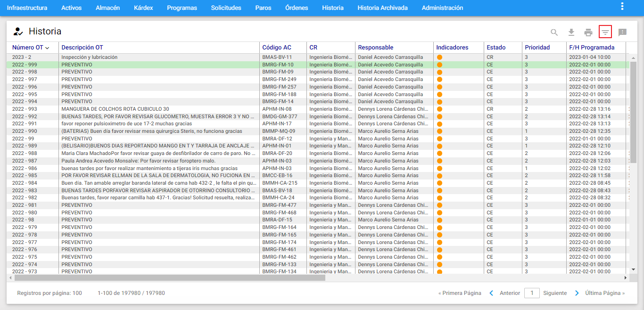The image size is (644, 310).
Task: Click the feedback comment icon
Action: [622, 32]
